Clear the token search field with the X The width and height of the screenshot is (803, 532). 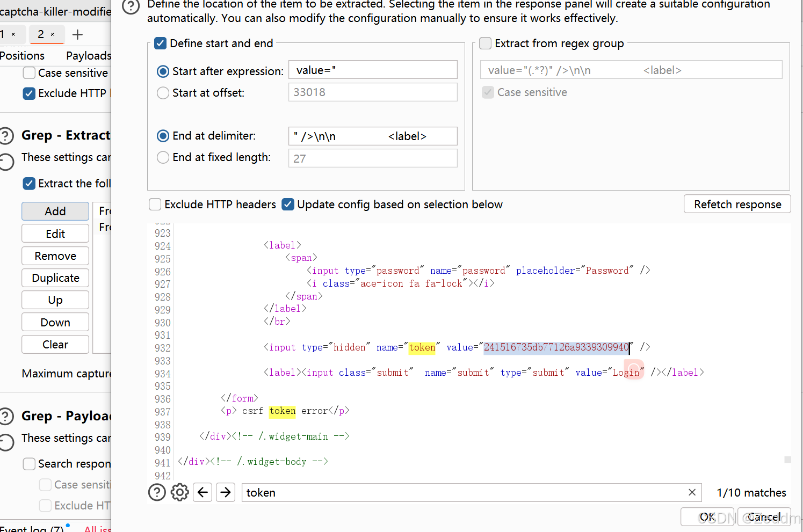point(692,492)
